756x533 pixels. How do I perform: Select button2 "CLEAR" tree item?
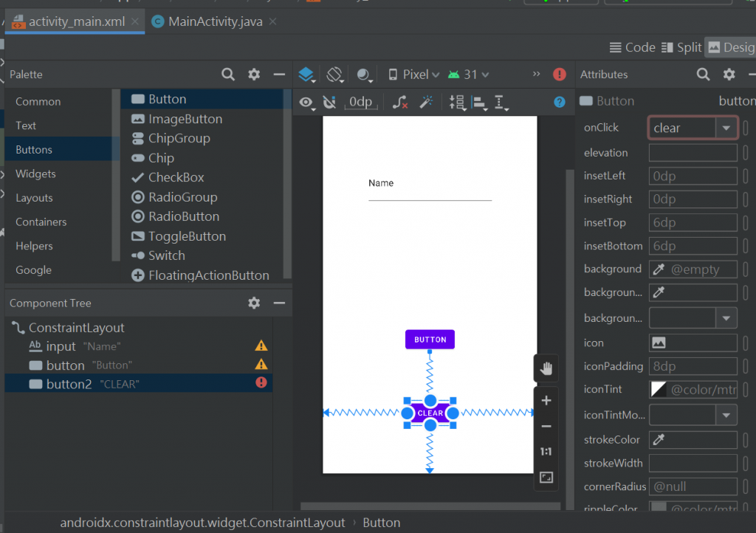139,384
